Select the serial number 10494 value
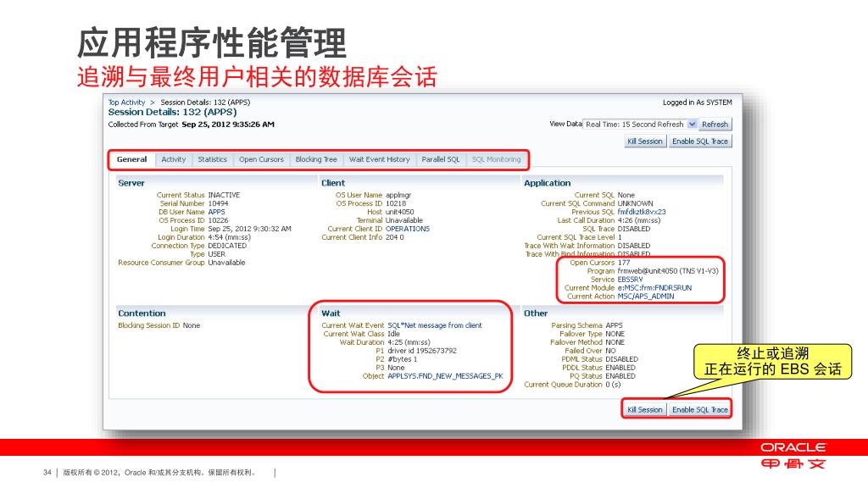Viewport: 868px width, 488px height. [218, 203]
